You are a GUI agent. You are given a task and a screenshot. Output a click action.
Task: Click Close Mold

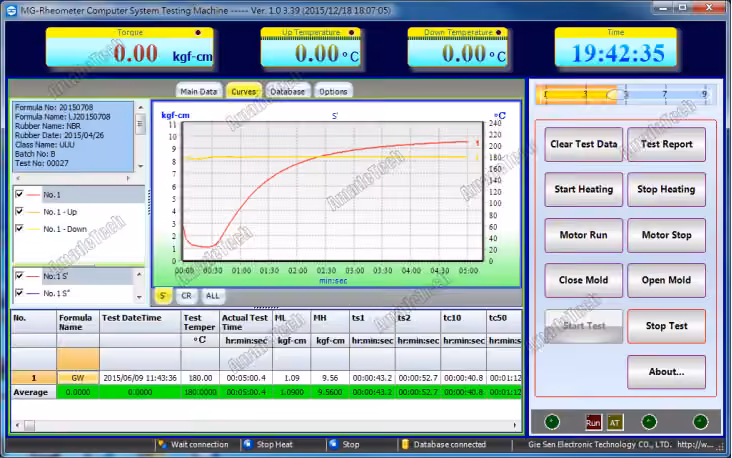click(584, 280)
